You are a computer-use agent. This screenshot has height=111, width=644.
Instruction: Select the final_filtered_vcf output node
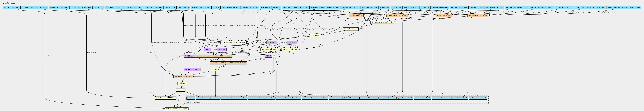(203, 98)
